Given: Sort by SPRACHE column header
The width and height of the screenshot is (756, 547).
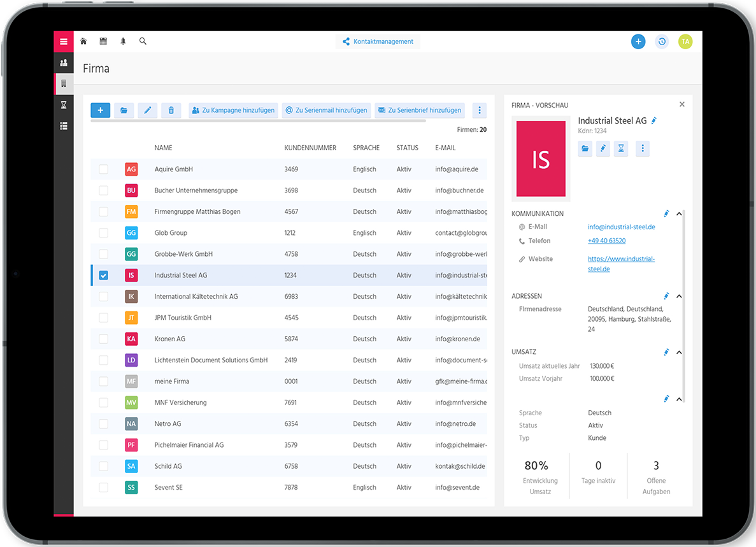Looking at the screenshot, I should tap(366, 148).
